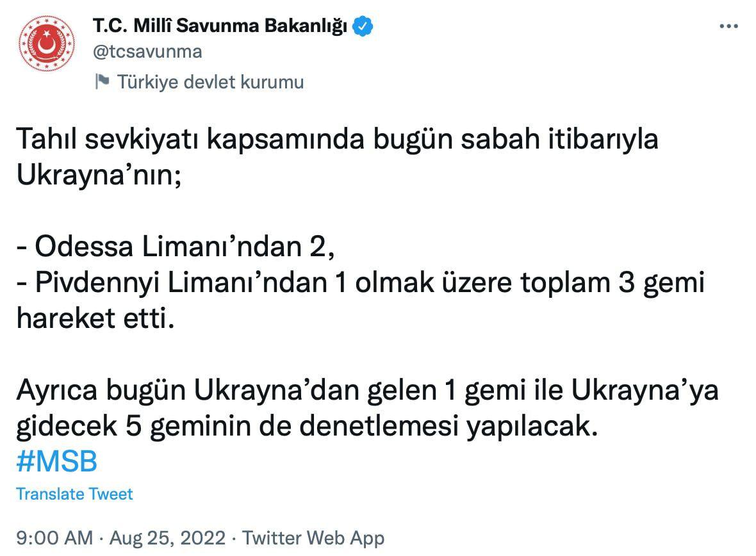Click the Odessa Limanı'ndan 2 line
Screen dimensions: 756x556
click(176, 247)
